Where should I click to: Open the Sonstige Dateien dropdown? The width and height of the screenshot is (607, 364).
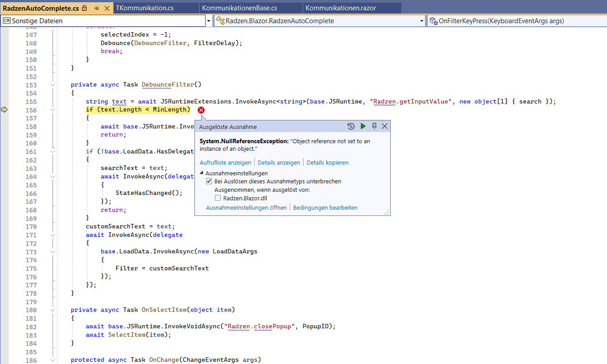coord(208,20)
